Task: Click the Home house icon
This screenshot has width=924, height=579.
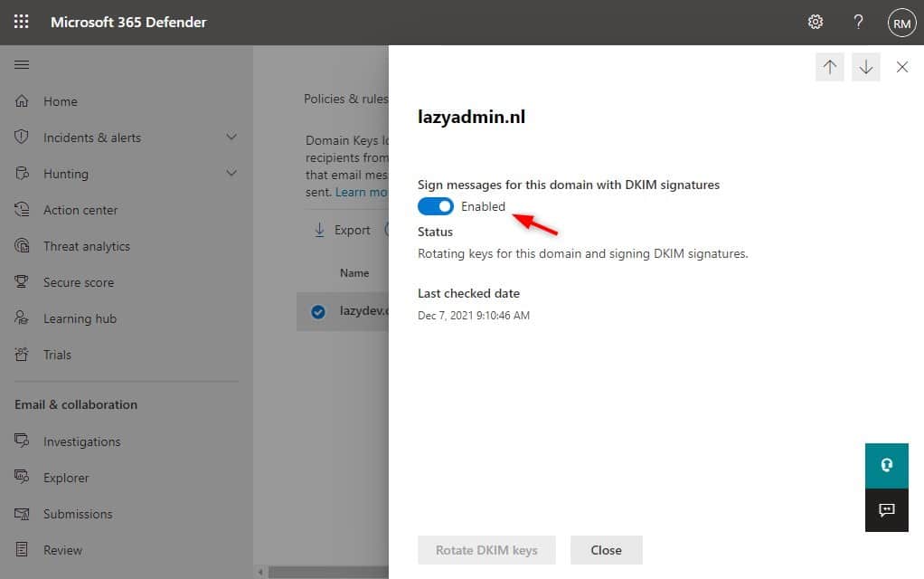Action: 22,100
